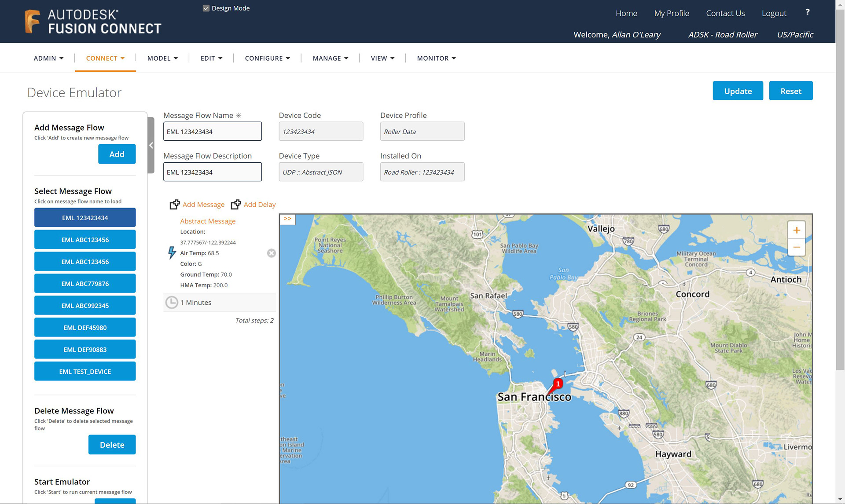This screenshot has width=845, height=504.
Task: Open the MANAGE menu
Action: pyautogui.click(x=330, y=58)
